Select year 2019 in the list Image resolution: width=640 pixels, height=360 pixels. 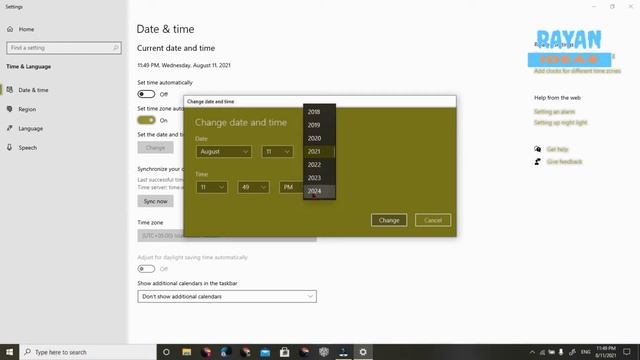tap(319, 125)
